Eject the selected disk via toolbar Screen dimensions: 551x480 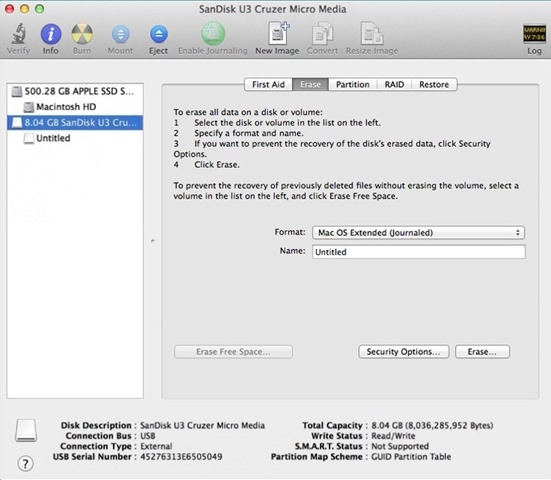click(158, 34)
